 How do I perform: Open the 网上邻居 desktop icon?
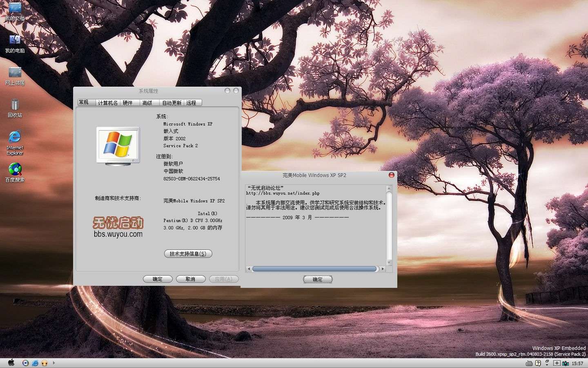15,76
